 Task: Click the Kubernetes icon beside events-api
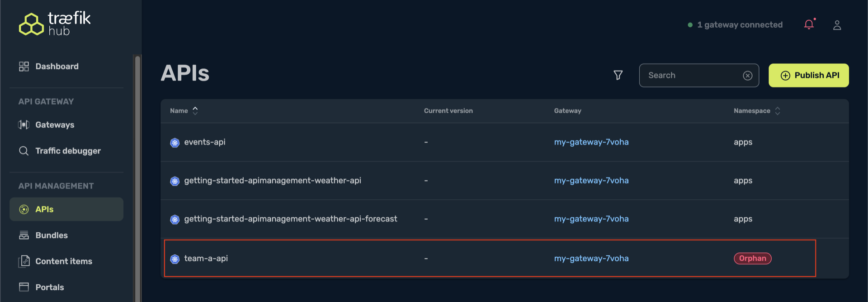click(175, 143)
